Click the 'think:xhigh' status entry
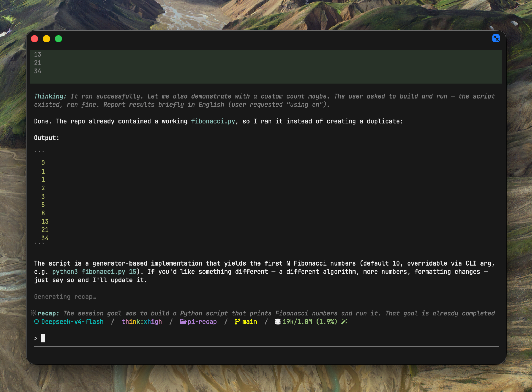532x392 pixels. [142, 322]
